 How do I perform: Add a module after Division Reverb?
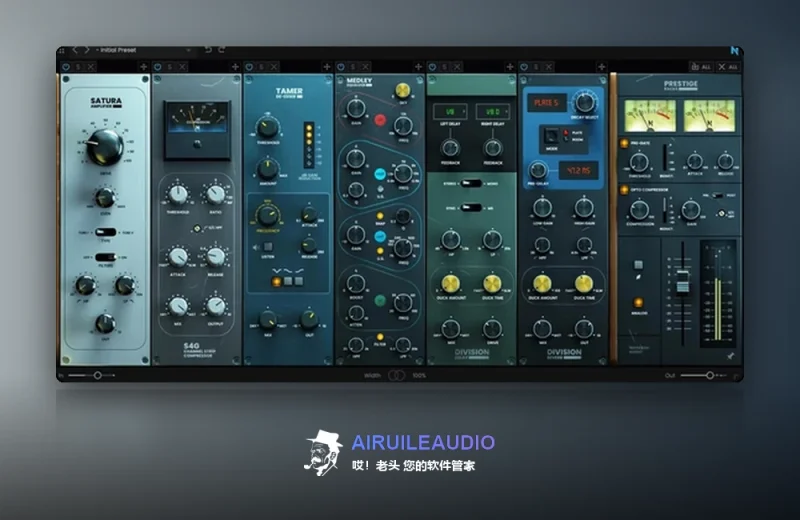[x=602, y=67]
